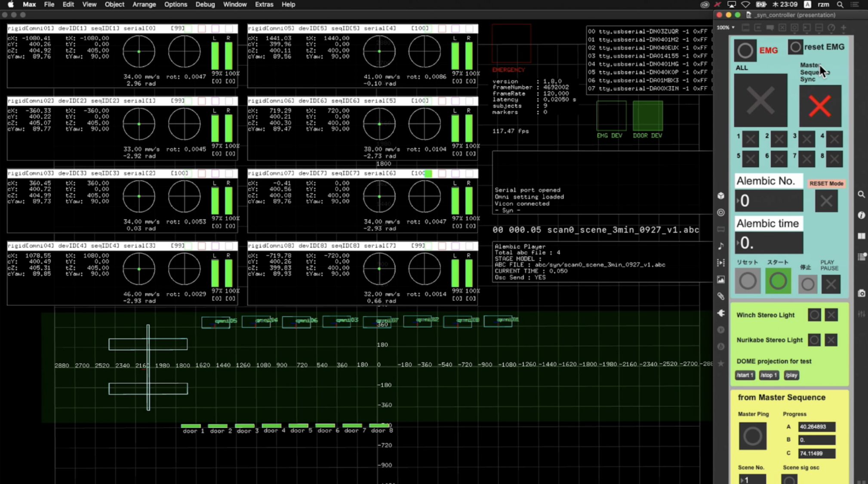
Task: Open the Audio files music-note icon
Action: (721, 246)
